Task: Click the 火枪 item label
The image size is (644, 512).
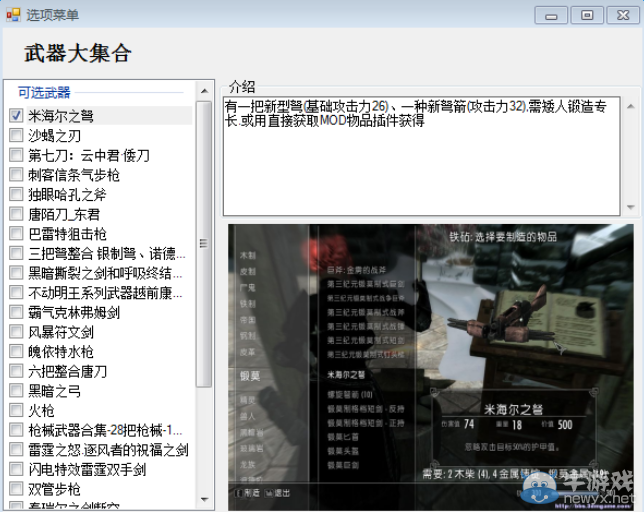Action: [x=41, y=411]
